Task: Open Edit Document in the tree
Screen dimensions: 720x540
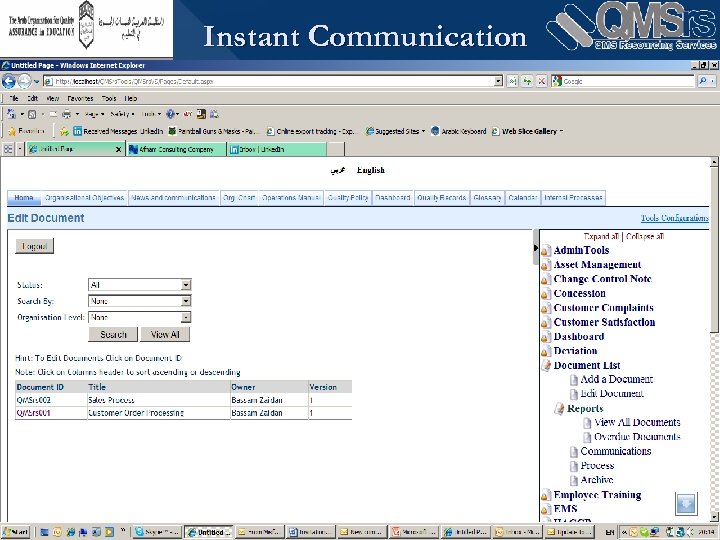Action: 612,394
